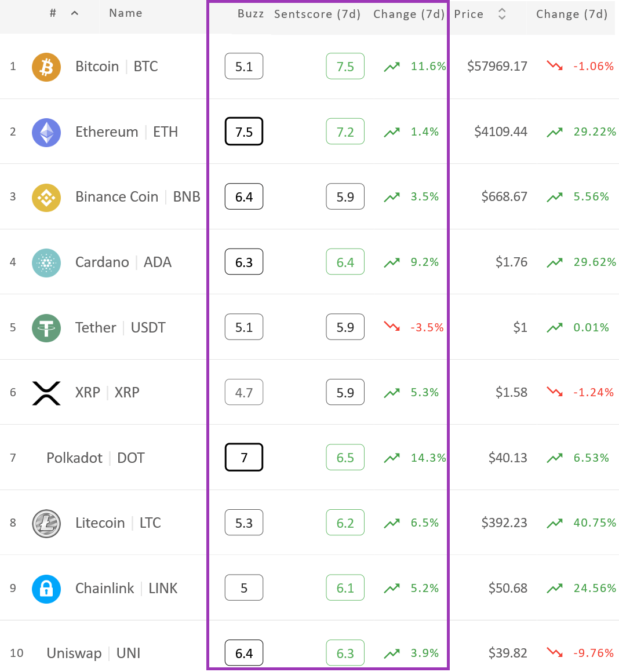Click the Binance Coin yellow logo
This screenshot has width=619, height=672.
coord(46,198)
